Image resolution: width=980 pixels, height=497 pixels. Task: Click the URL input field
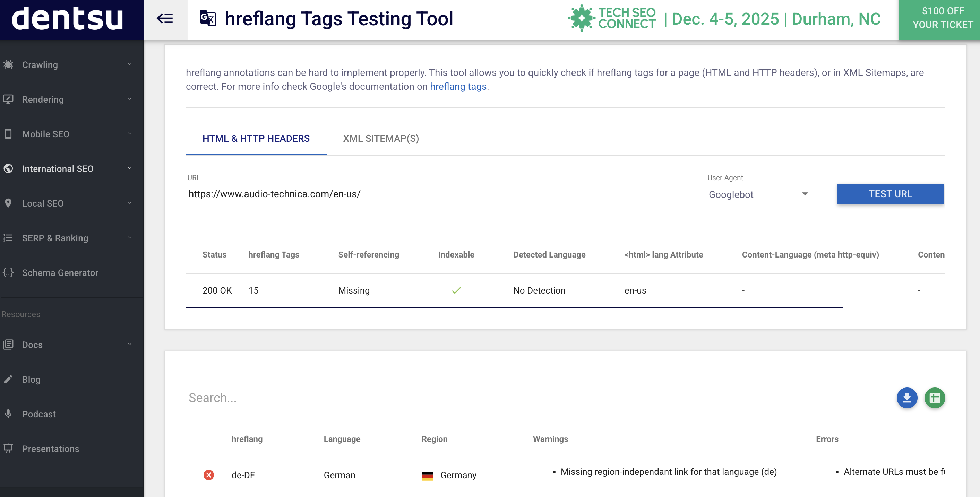(435, 194)
